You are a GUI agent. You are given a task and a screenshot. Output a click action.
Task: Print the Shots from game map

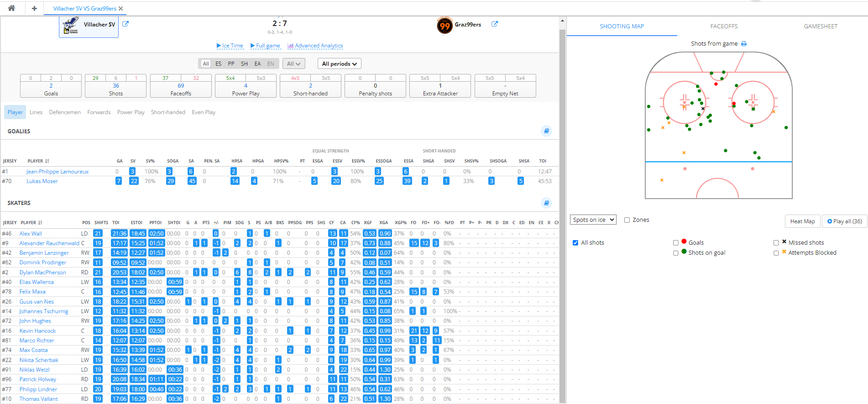click(744, 44)
